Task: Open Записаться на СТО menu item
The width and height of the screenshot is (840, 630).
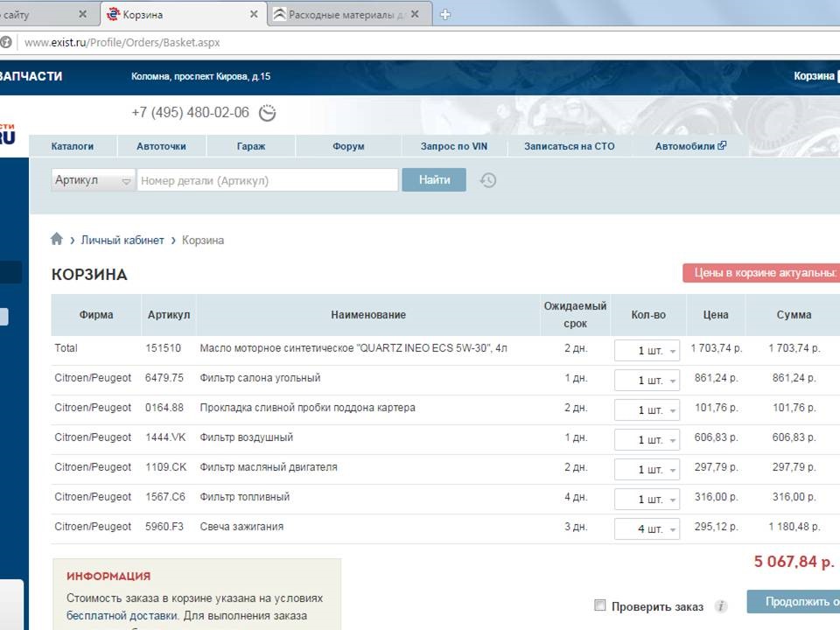Action: [569, 146]
